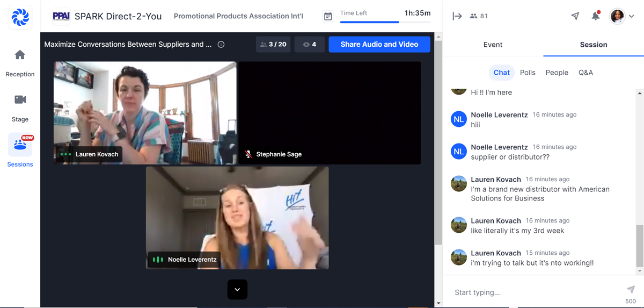Click Share Audio and Video button
Screen dimensions: 644x308
(x=379, y=45)
